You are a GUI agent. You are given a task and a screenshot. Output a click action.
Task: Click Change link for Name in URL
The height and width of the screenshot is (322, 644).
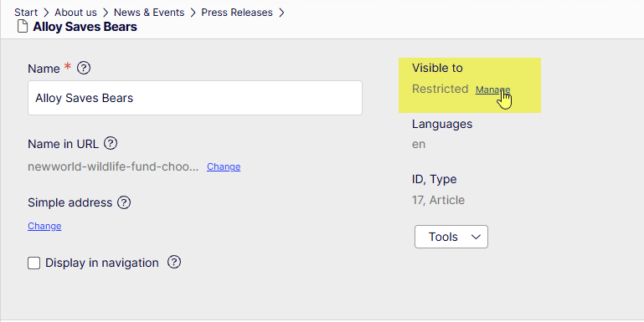[x=224, y=166]
